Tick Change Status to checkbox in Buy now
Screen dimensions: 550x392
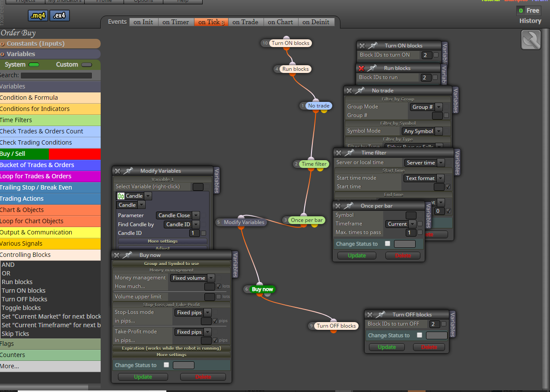pyautogui.click(x=166, y=365)
